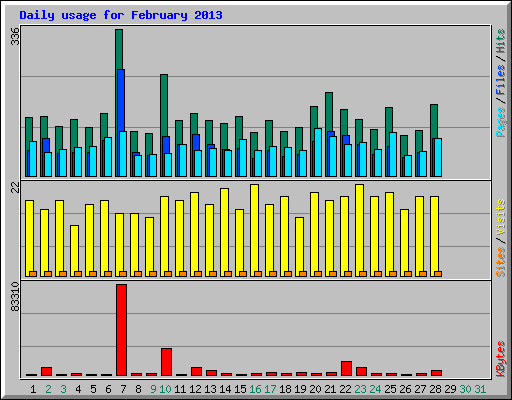512x400 pixels.
Task: Click the red KBytes bar for day 10
Action: coord(166,362)
